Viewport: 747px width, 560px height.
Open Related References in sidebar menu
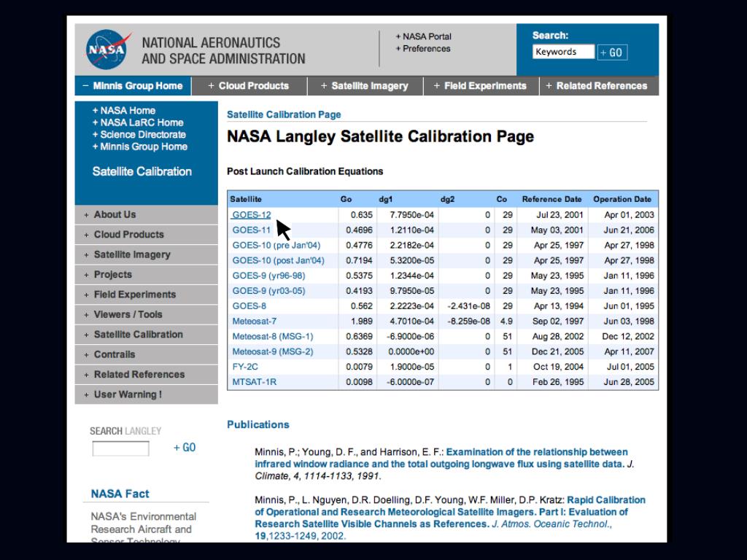pos(146,375)
